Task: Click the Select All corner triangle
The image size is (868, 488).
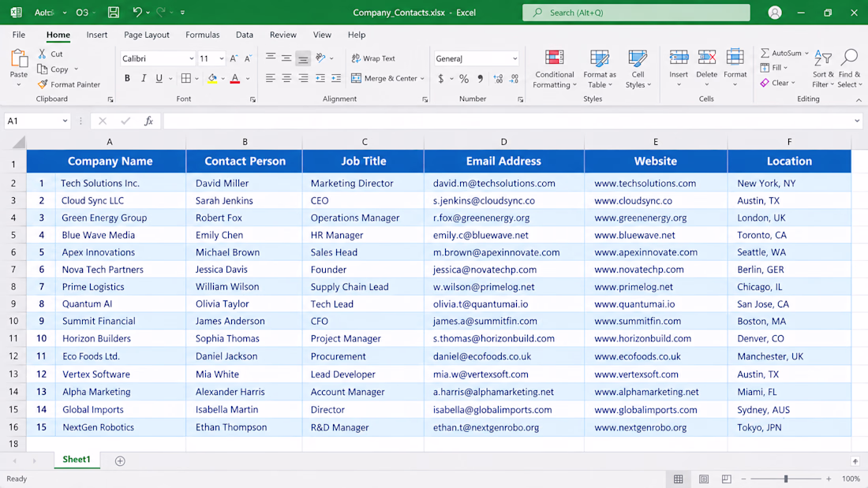Action: coord(19,142)
